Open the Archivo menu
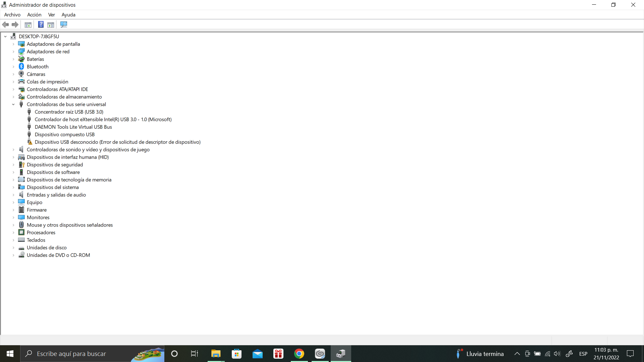The image size is (644, 362). point(12,15)
